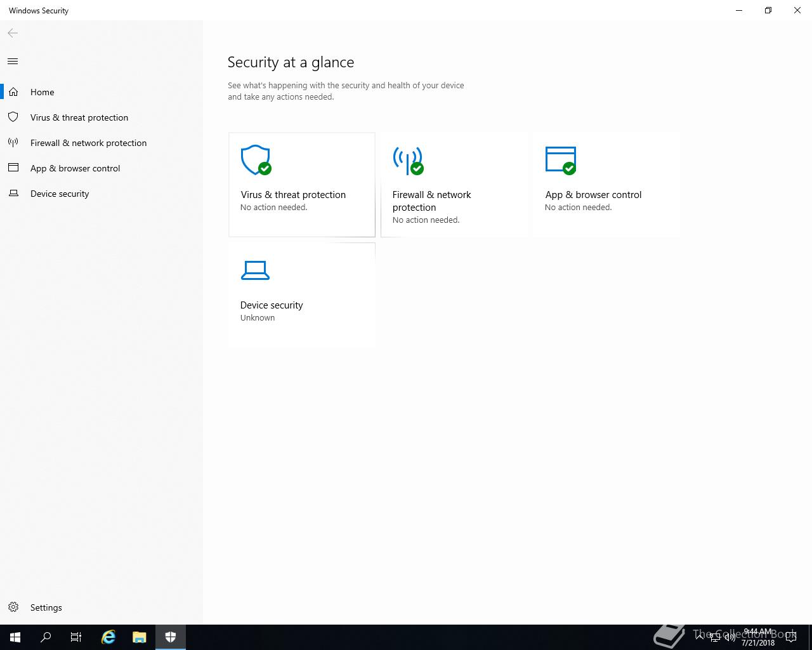The image size is (812, 650).
Task: Open the App & browser control card title
Action: click(x=593, y=195)
